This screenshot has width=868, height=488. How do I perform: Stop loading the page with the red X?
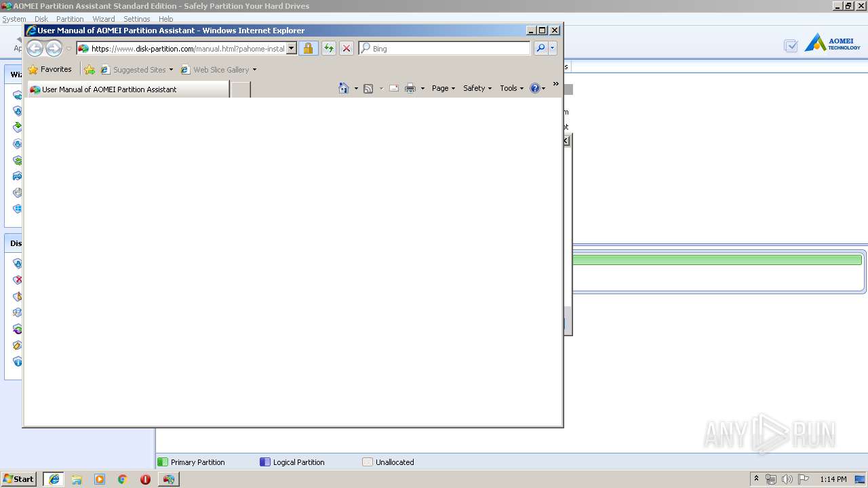(346, 49)
